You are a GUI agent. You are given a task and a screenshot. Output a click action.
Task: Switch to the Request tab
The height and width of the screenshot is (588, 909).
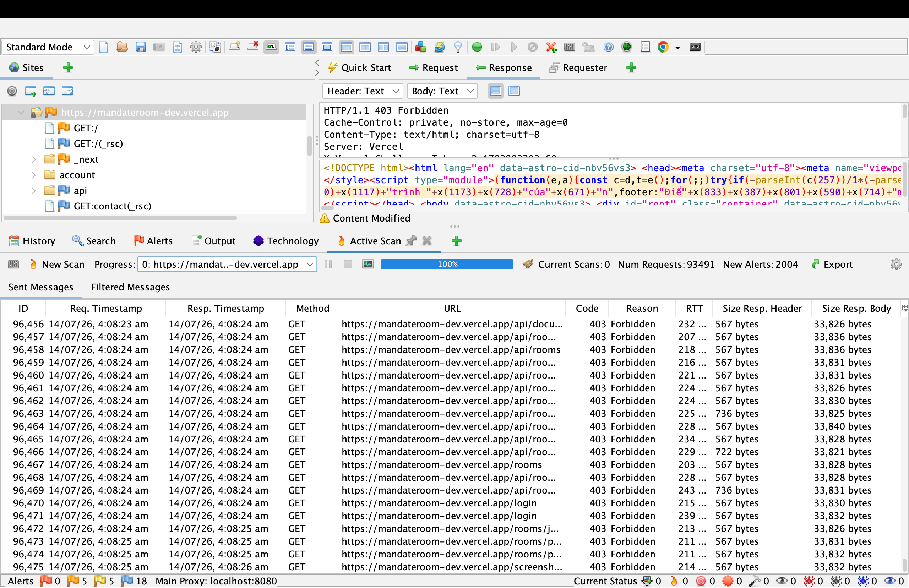pos(433,68)
